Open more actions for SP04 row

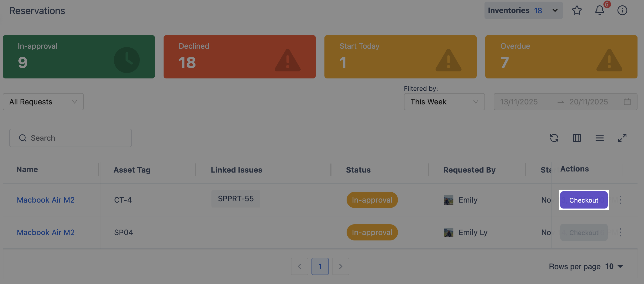(x=620, y=232)
